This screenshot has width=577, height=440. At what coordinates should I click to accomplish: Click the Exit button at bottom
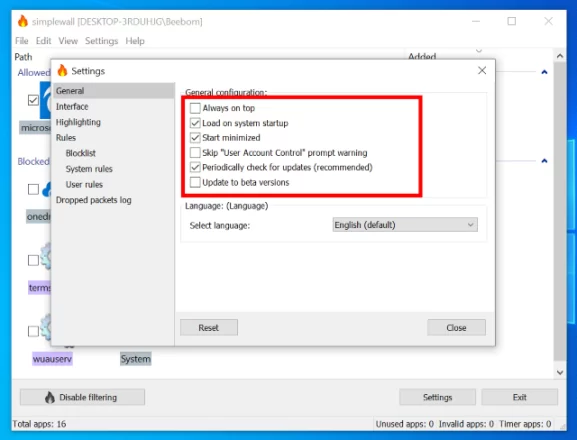(x=520, y=397)
